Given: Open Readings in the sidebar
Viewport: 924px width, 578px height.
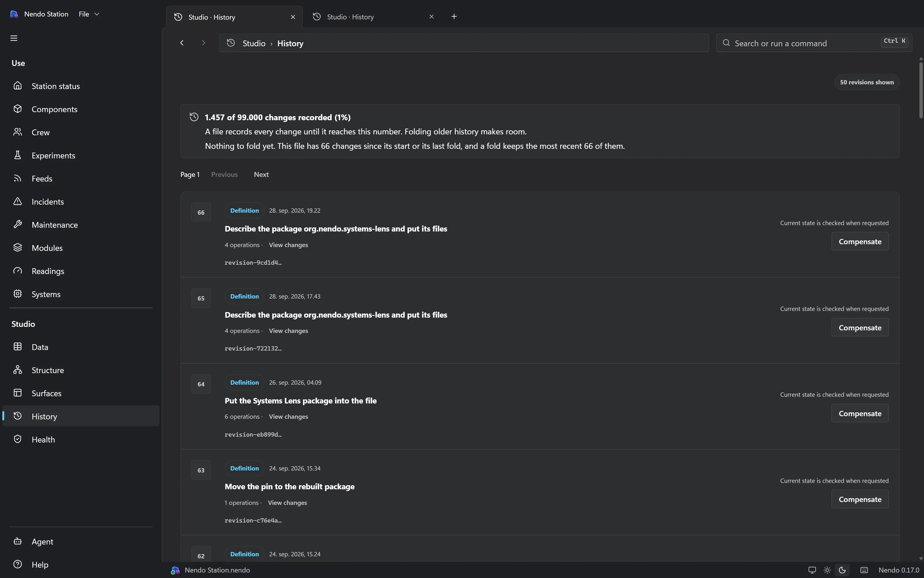Looking at the screenshot, I should pos(81,271).
